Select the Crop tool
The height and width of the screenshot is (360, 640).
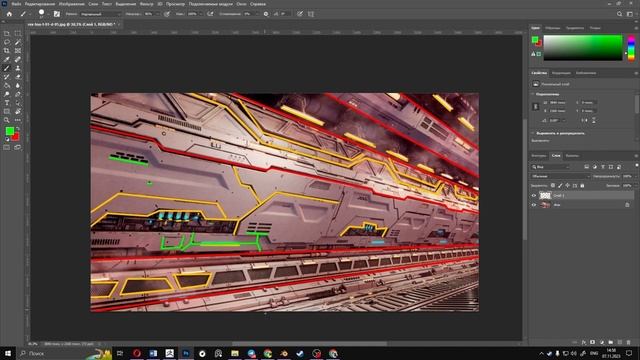pyautogui.click(x=7, y=51)
